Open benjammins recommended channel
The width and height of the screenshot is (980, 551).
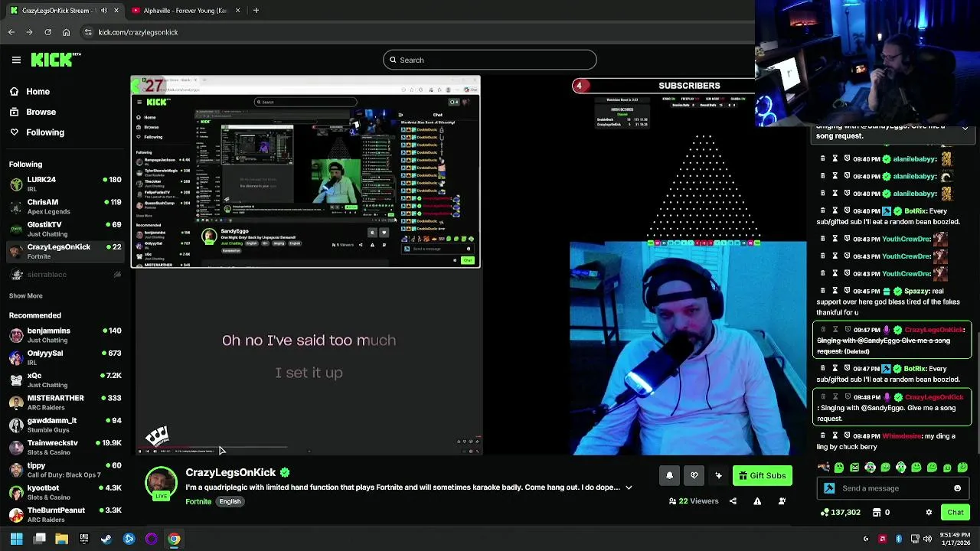(x=65, y=335)
